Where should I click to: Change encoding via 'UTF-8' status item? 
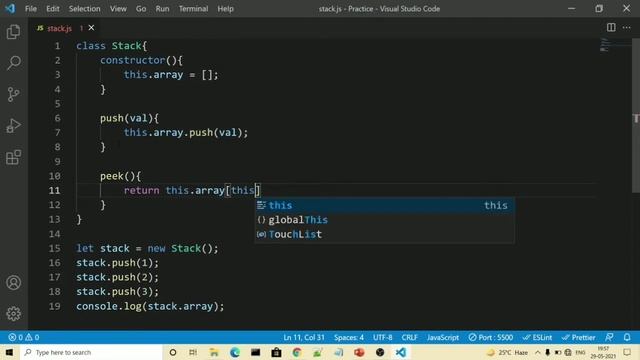(382, 338)
